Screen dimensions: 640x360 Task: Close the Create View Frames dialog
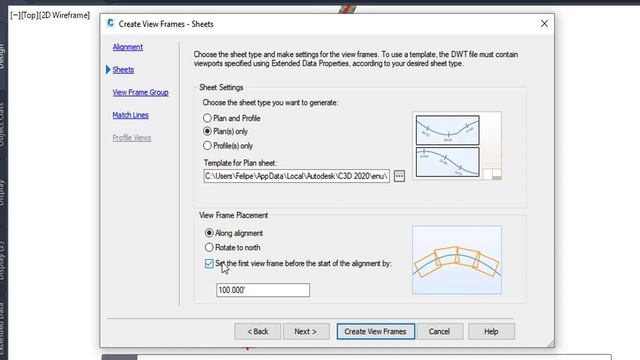pos(544,24)
